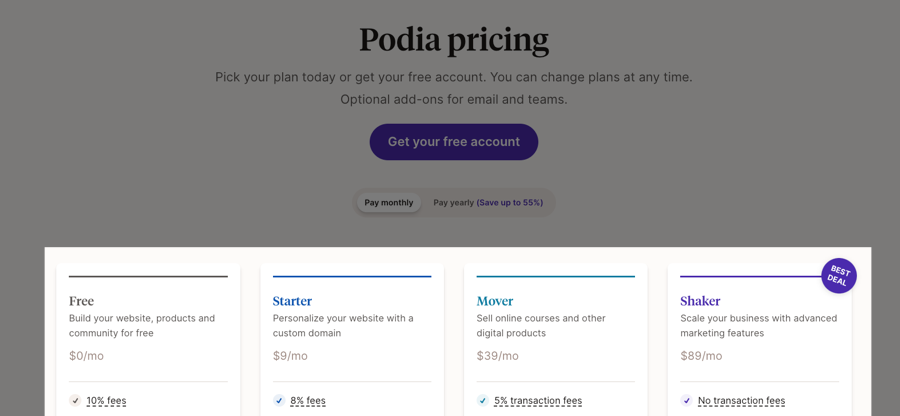Select the Free plan heading
900x416 pixels.
coord(82,301)
